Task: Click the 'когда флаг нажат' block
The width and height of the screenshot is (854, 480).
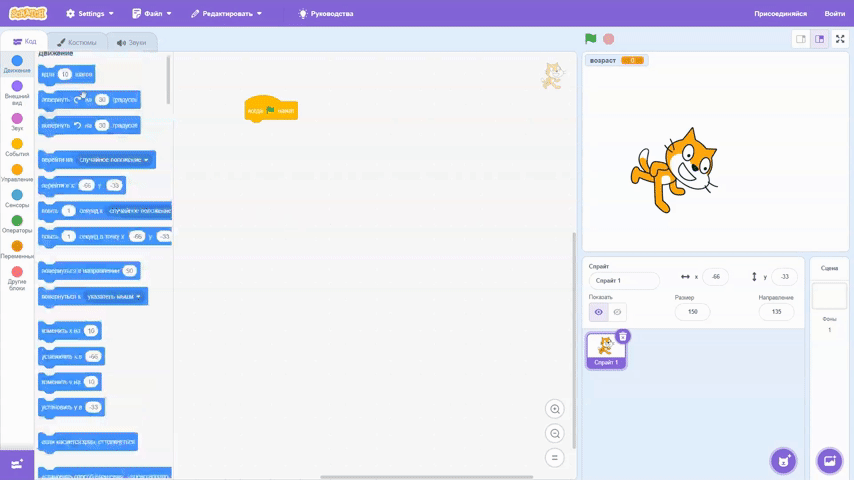Action: coord(271,110)
